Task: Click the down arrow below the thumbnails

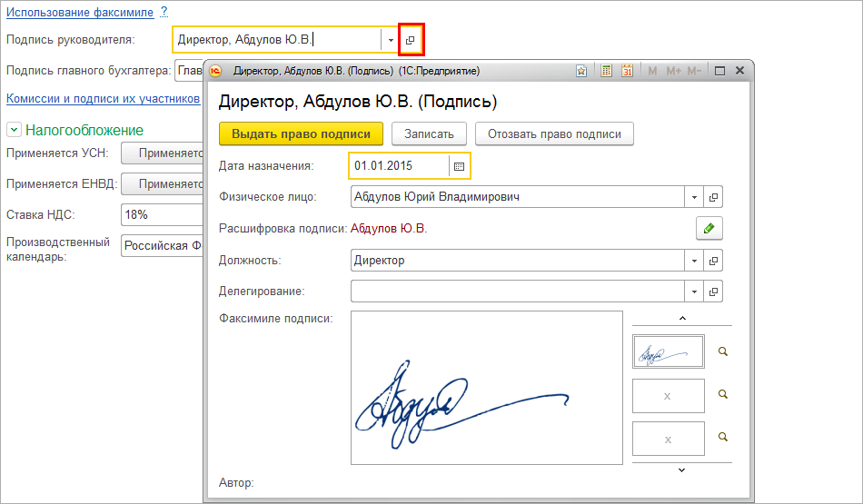Action: click(x=682, y=469)
